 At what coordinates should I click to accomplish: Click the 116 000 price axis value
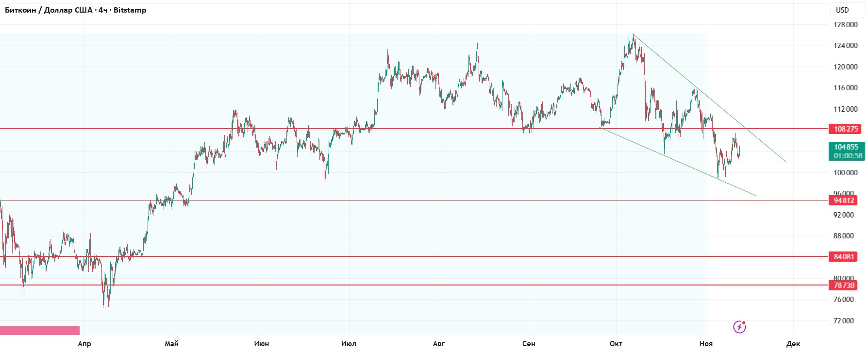846,88
